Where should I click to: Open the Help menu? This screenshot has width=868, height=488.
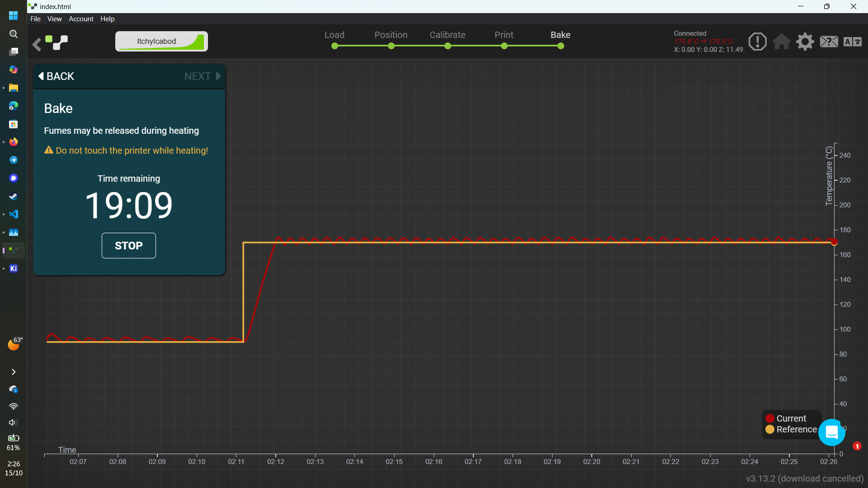coord(107,19)
